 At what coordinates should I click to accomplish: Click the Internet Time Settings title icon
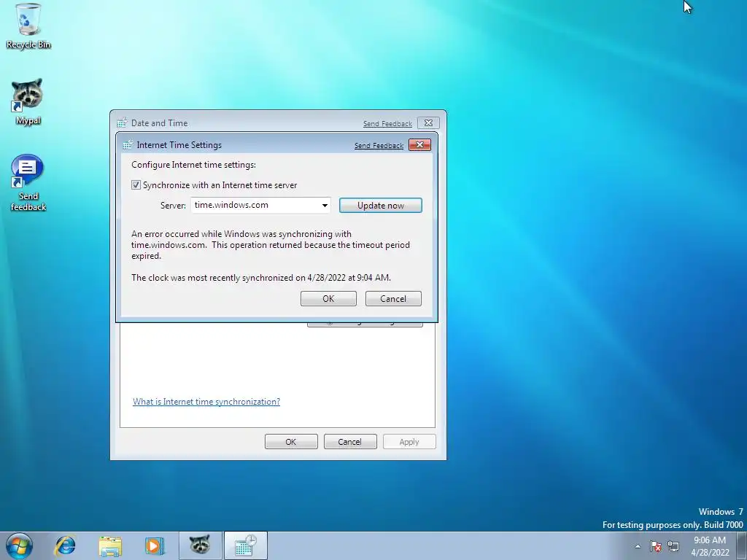click(x=128, y=145)
